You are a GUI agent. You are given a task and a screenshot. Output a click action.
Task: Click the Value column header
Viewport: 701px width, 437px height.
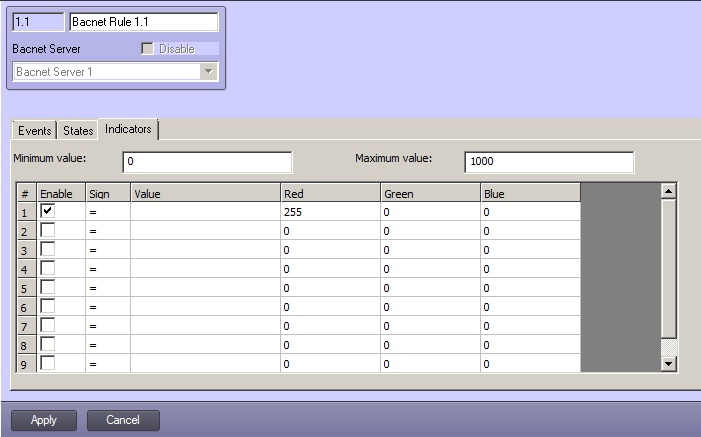[x=204, y=194]
